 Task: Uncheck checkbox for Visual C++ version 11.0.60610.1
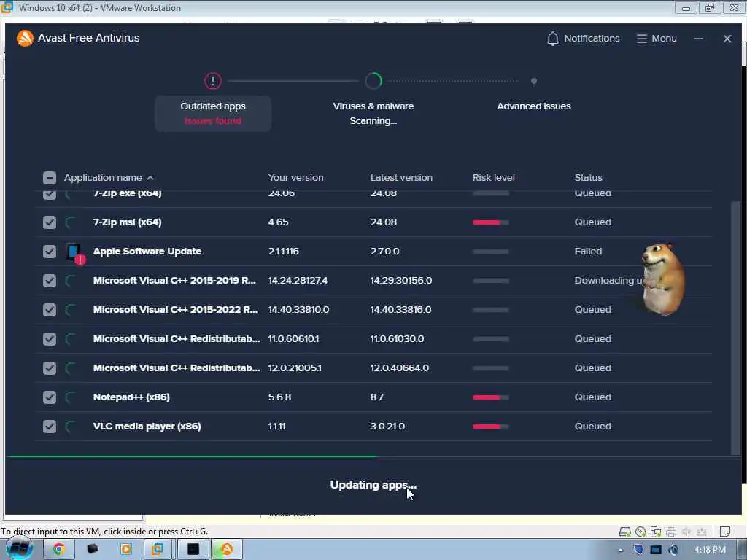coord(50,339)
